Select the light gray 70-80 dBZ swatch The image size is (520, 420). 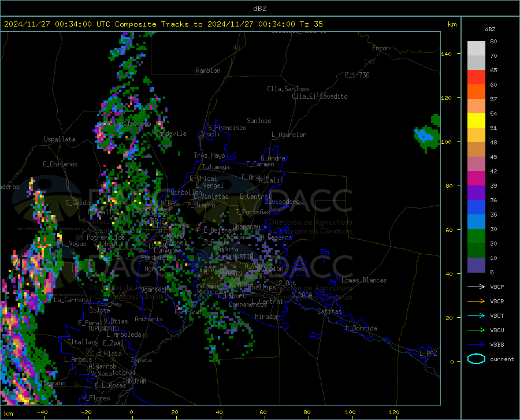(476, 49)
